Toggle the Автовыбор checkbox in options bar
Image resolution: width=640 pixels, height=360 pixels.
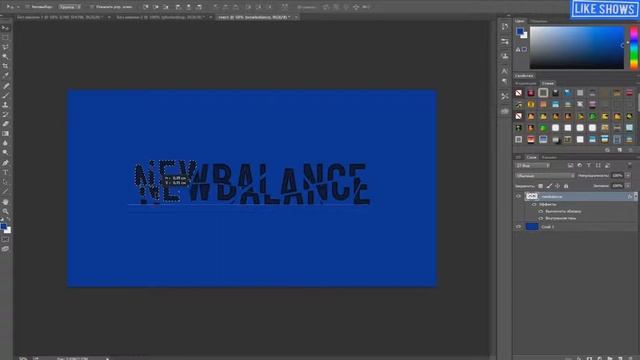pos(27,7)
